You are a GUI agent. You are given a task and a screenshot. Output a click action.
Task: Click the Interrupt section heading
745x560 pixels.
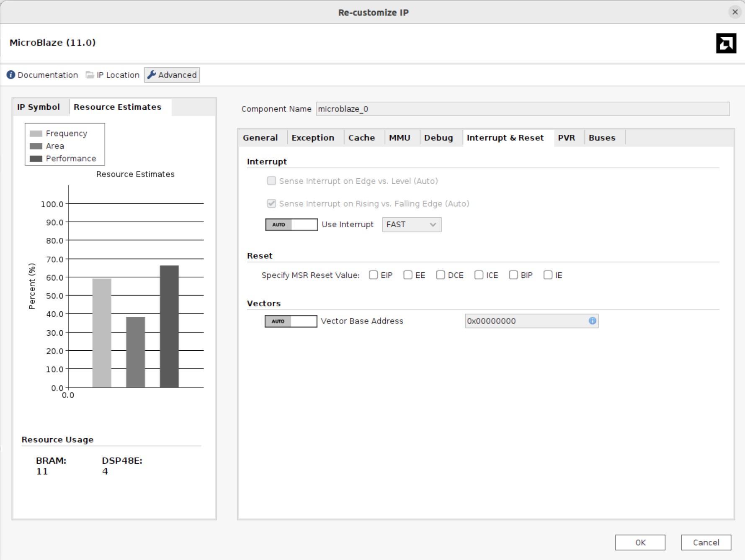click(x=267, y=162)
